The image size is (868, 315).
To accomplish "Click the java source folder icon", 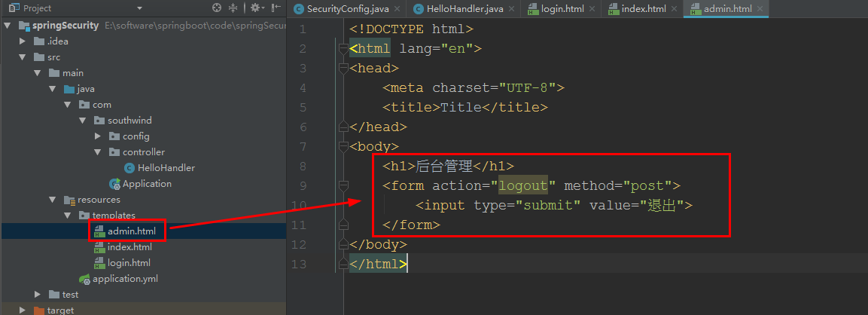I will click(x=69, y=89).
